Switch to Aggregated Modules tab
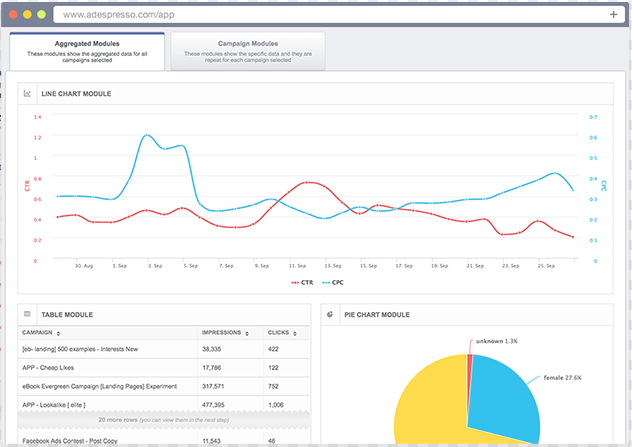The image size is (632, 447). 87,51
